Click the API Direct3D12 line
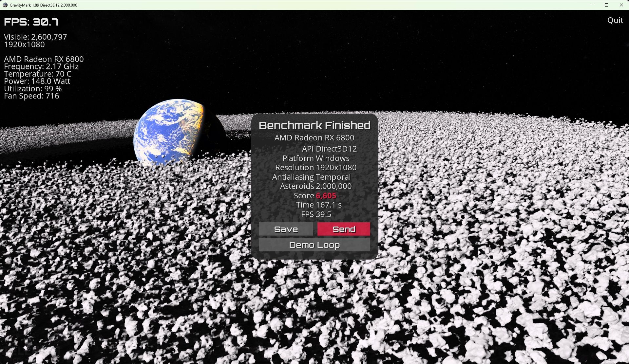Image resolution: width=629 pixels, height=364 pixels. pos(329,149)
